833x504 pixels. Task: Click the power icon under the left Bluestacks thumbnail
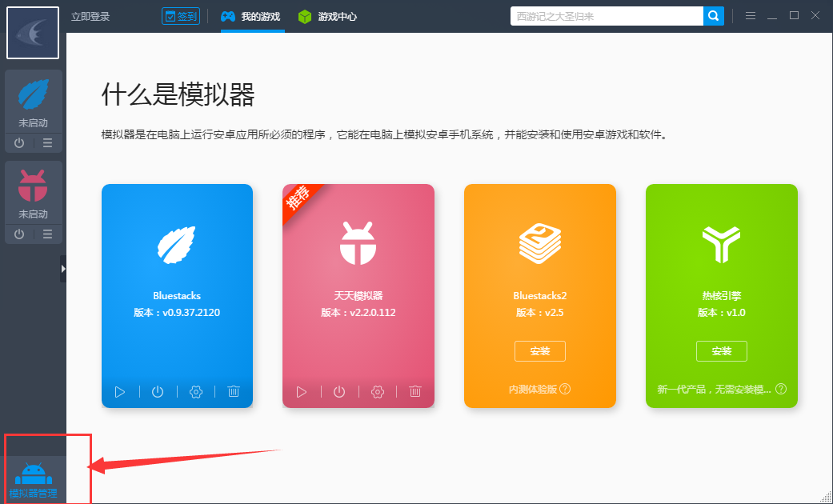click(x=18, y=143)
